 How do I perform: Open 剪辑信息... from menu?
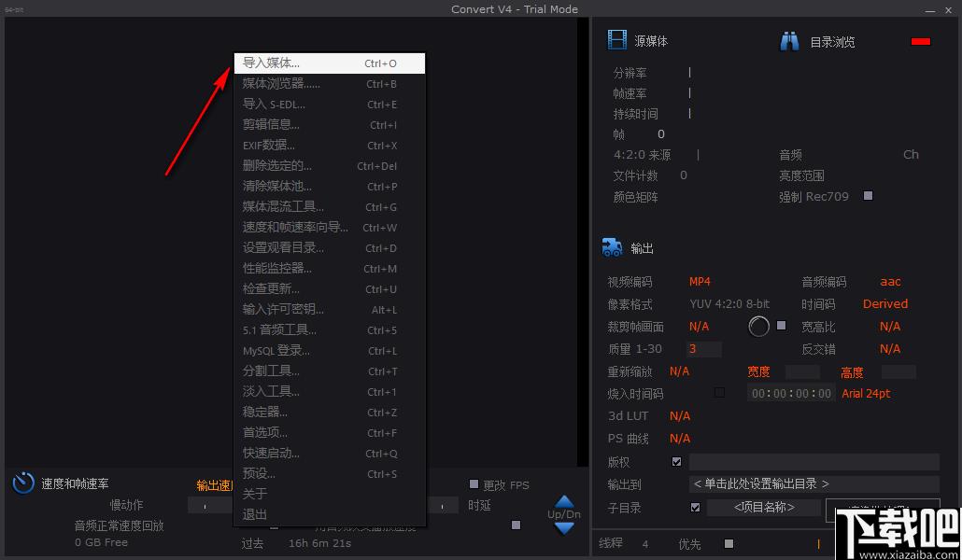330,124
